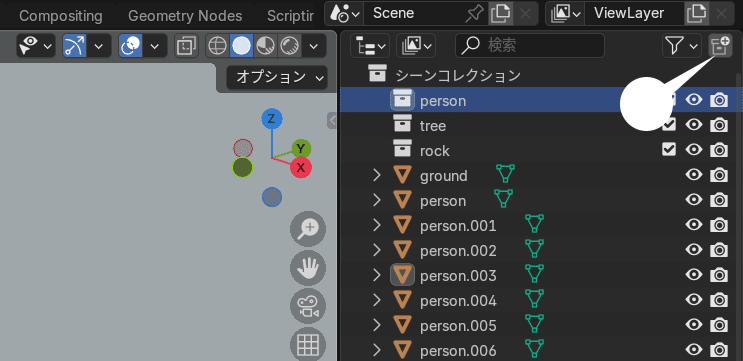Screen dimensions: 743x361
Task: Click the ground mesh data icon
Action: 505,174
